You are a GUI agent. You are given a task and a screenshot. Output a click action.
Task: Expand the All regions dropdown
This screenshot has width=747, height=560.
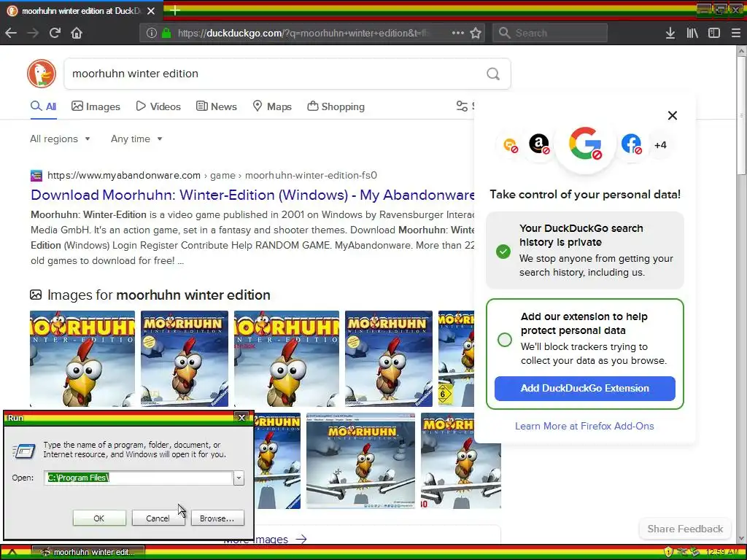click(x=60, y=139)
